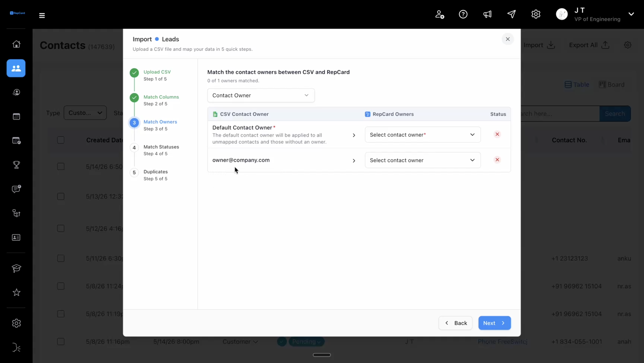
Task: Open the trophy leaderboard sidebar icon
Action: 16,165
